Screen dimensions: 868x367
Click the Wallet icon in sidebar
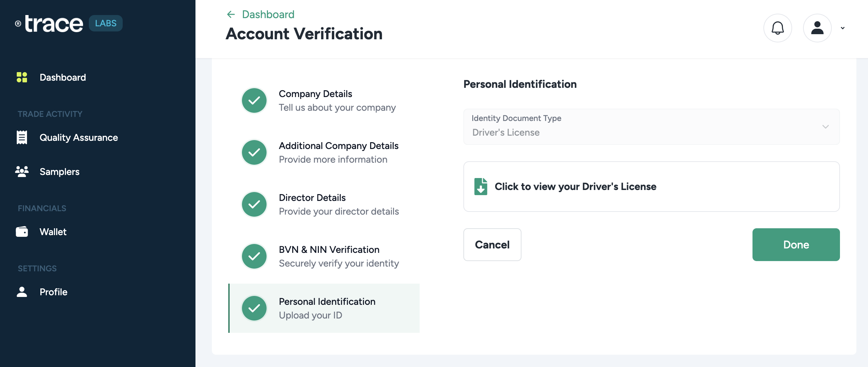[22, 232]
